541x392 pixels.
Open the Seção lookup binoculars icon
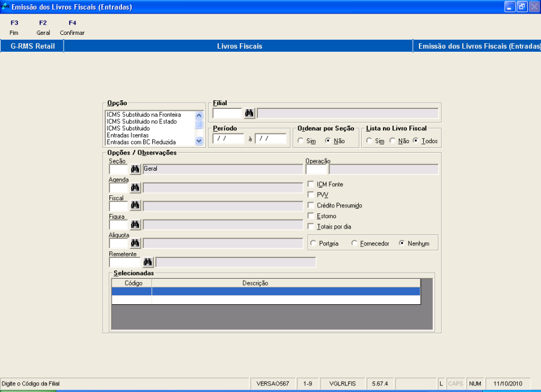tap(135, 169)
